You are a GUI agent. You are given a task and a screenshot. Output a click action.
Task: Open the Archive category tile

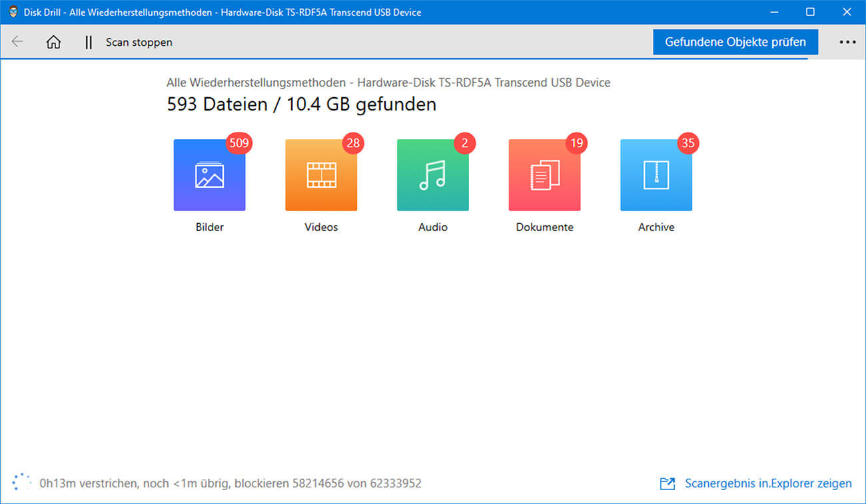coord(656,175)
